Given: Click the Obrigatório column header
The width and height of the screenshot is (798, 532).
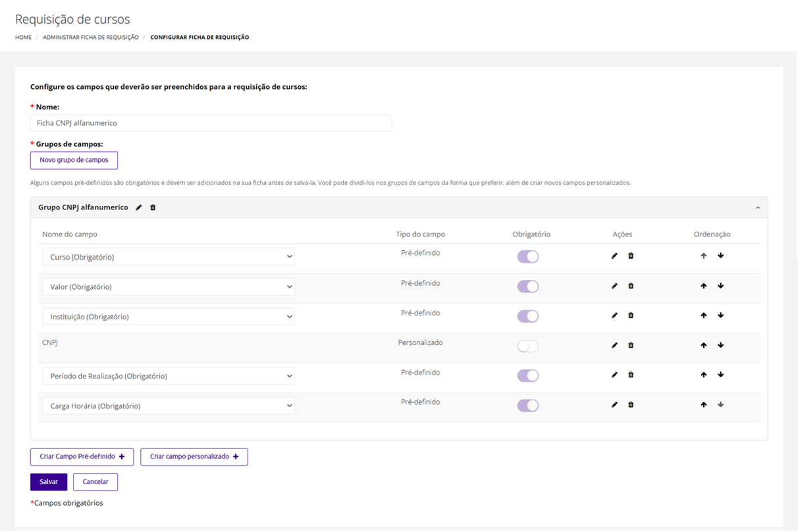Looking at the screenshot, I should click(531, 234).
